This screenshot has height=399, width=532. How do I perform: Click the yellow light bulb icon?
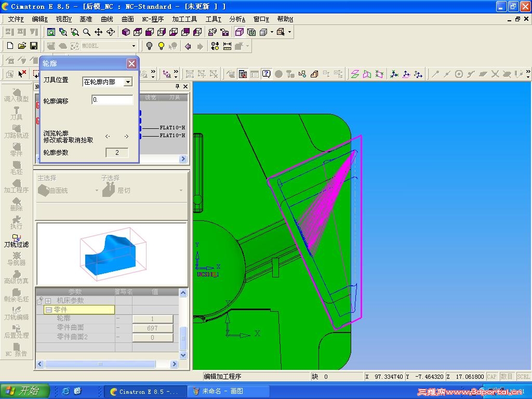tap(161, 46)
